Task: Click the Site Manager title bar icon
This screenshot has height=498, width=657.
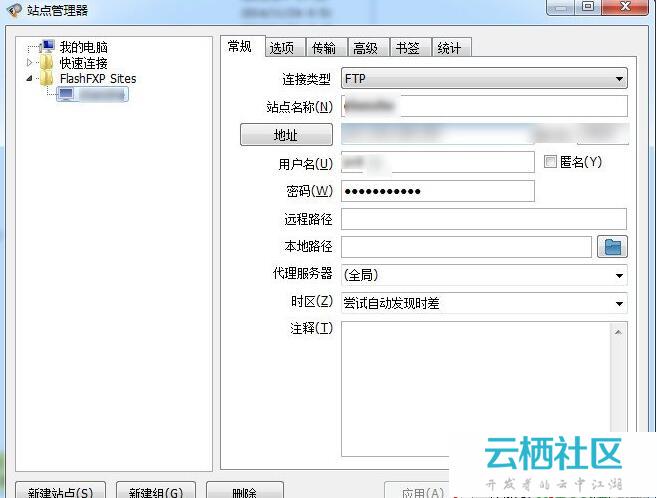Action: point(14,10)
